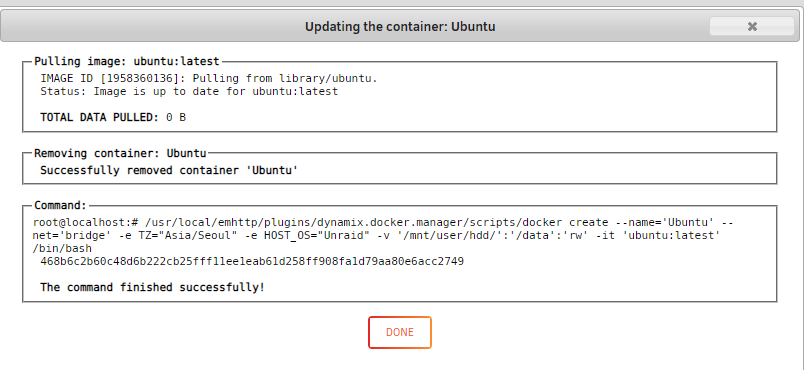This screenshot has width=804, height=370.
Task: Select the 'Pulling image: ubuntu:latest' section heading
Action: (x=127, y=61)
